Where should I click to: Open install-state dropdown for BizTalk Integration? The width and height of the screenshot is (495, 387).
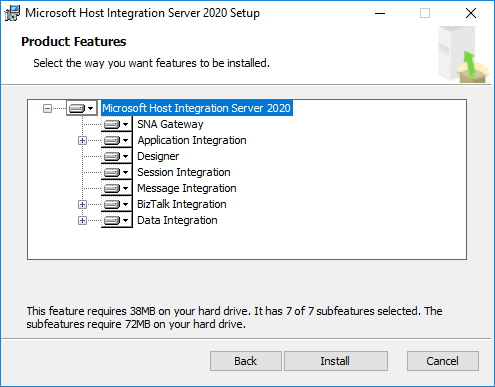tap(117, 204)
